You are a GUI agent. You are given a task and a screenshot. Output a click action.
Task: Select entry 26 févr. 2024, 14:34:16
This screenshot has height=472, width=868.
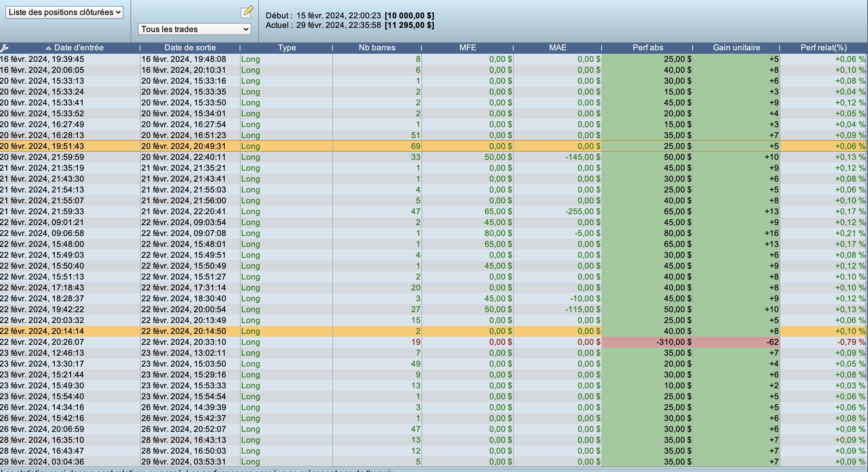click(42, 407)
